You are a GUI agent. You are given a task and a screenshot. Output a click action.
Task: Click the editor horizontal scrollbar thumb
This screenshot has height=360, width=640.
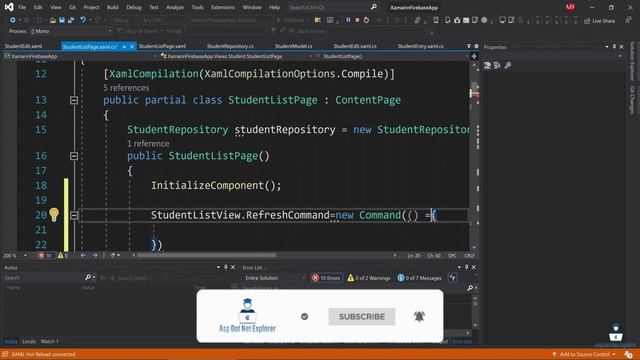207,256
